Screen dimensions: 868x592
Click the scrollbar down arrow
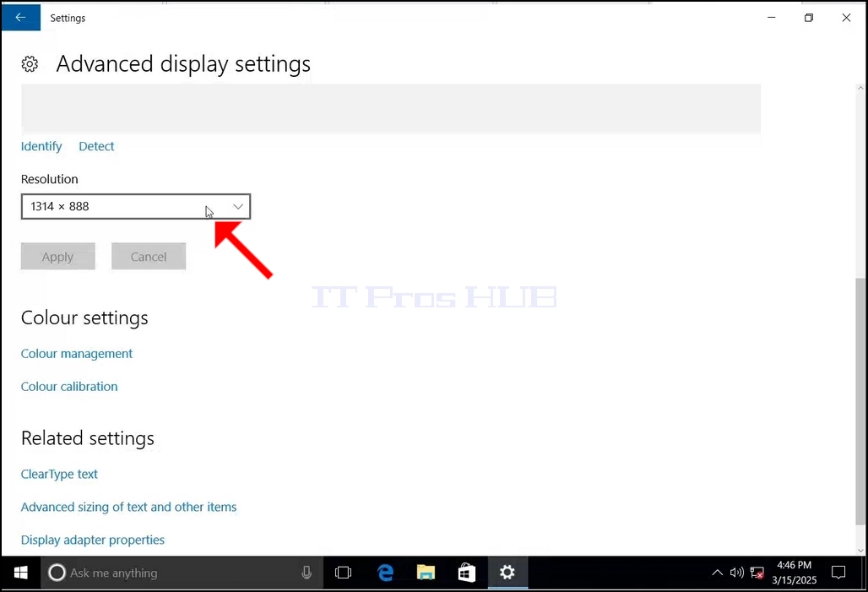pos(860,551)
